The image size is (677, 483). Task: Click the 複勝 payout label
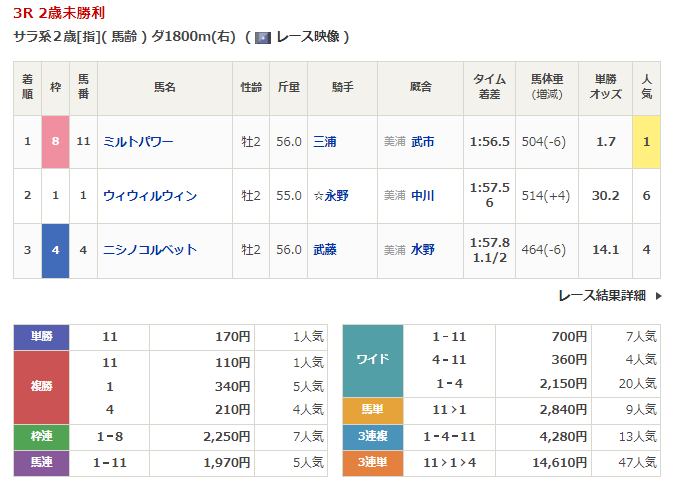click(x=41, y=386)
